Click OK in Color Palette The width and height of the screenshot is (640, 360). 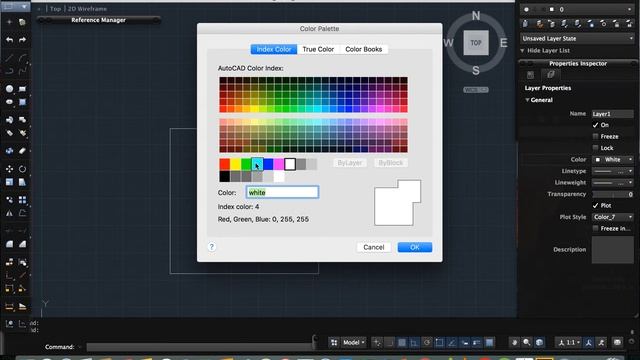point(415,247)
